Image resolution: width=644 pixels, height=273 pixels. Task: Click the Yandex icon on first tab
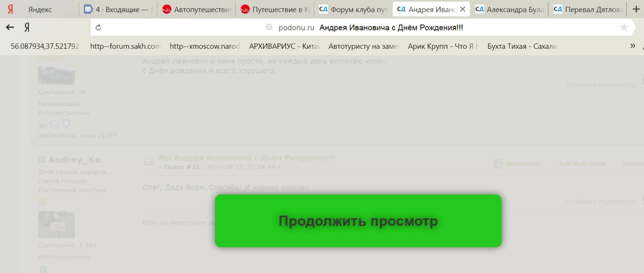tap(10, 9)
